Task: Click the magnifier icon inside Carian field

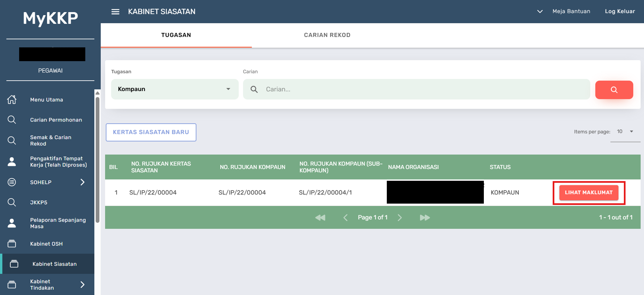Action: [x=254, y=89]
